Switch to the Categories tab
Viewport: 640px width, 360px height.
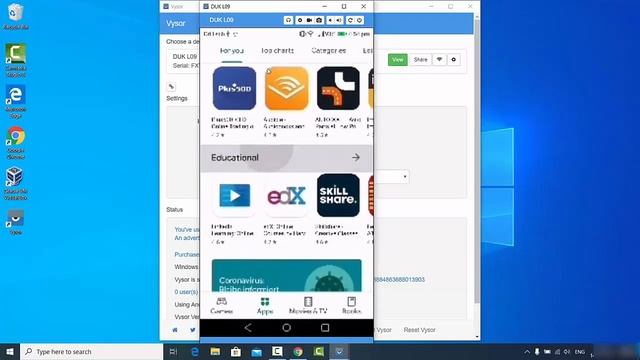[x=329, y=51]
